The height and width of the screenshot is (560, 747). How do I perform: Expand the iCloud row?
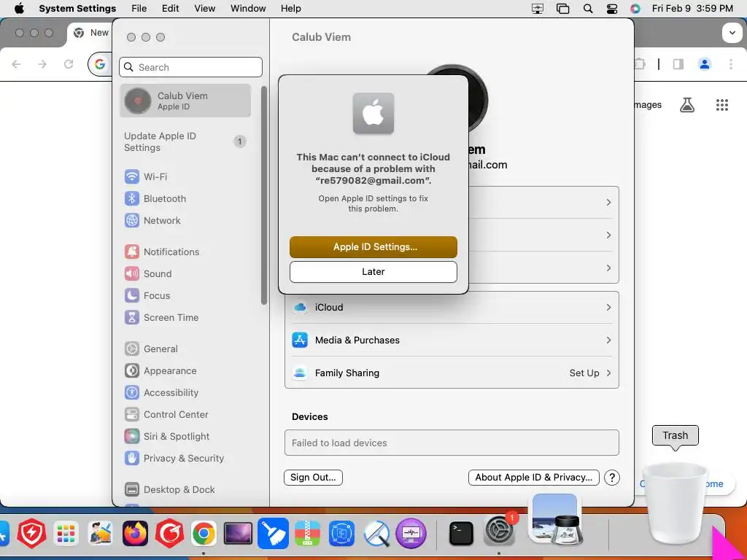coord(452,308)
